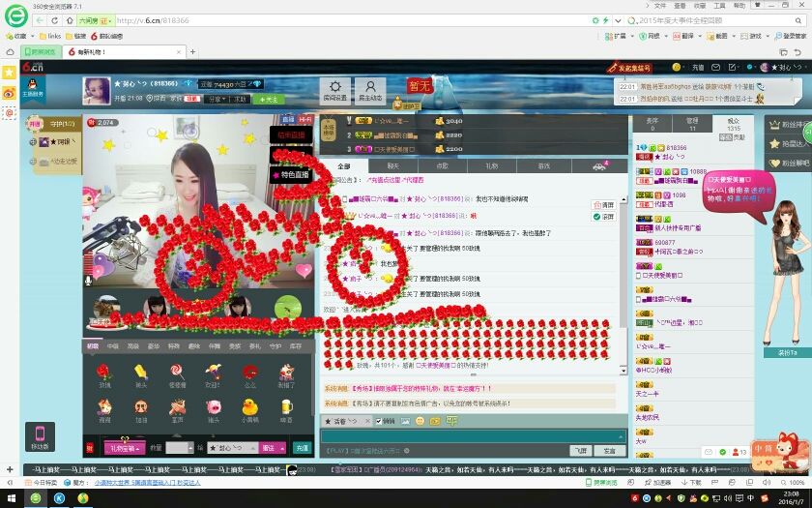Click the browser address bar URL
This screenshot has height=508, width=812.
[154, 20]
